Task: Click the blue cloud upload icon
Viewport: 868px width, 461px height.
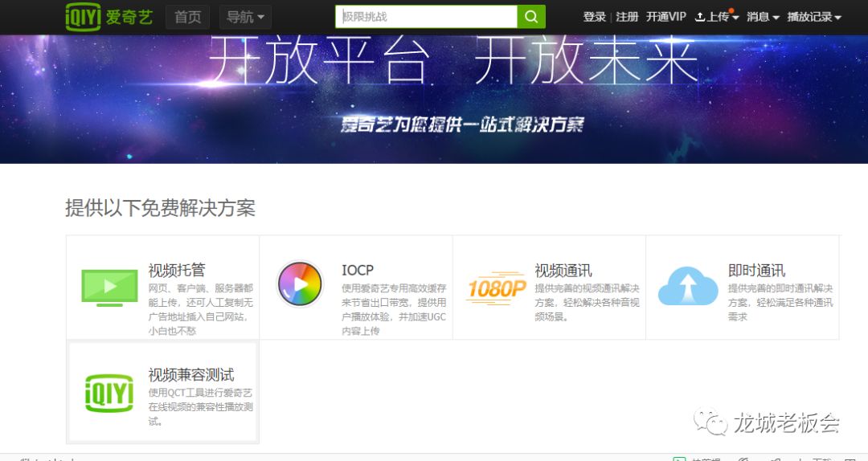Action: 687,286
